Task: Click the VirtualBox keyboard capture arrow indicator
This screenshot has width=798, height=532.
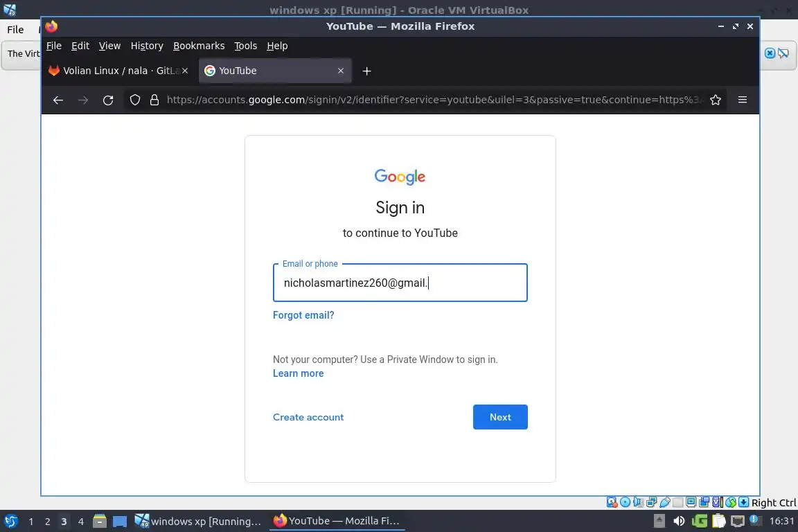Action: pos(743,502)
